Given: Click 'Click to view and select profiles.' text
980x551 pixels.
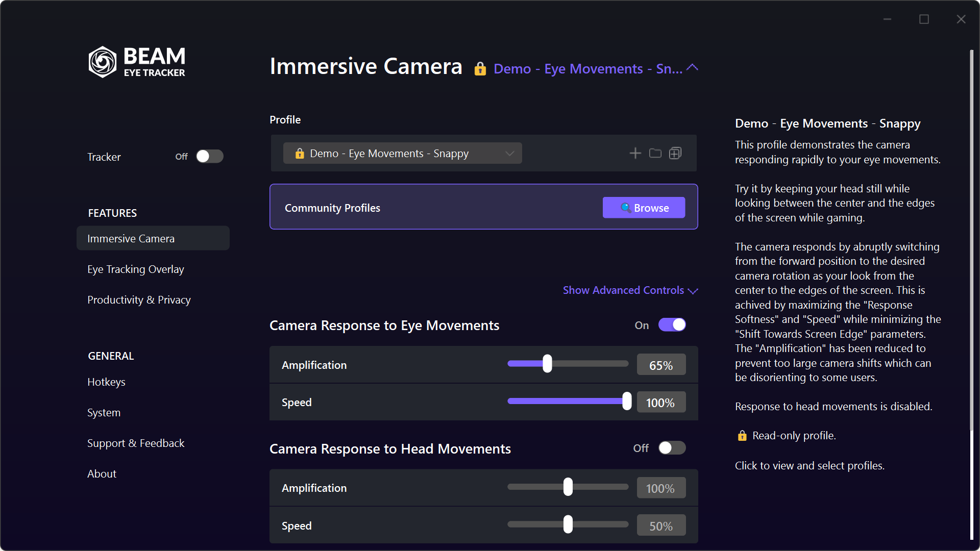Looking at the screenshot, I should coord(810,465).
